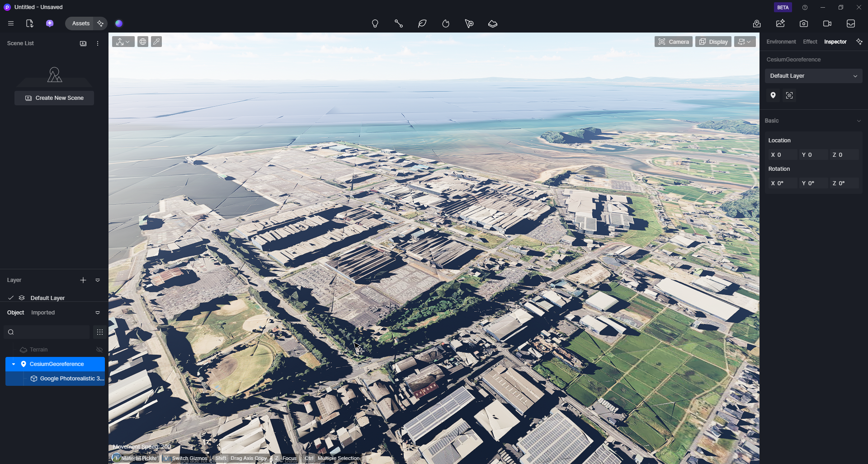Click the location pin icon in Inspector
This screenshot has height=464, width=868.
point(773,95)
